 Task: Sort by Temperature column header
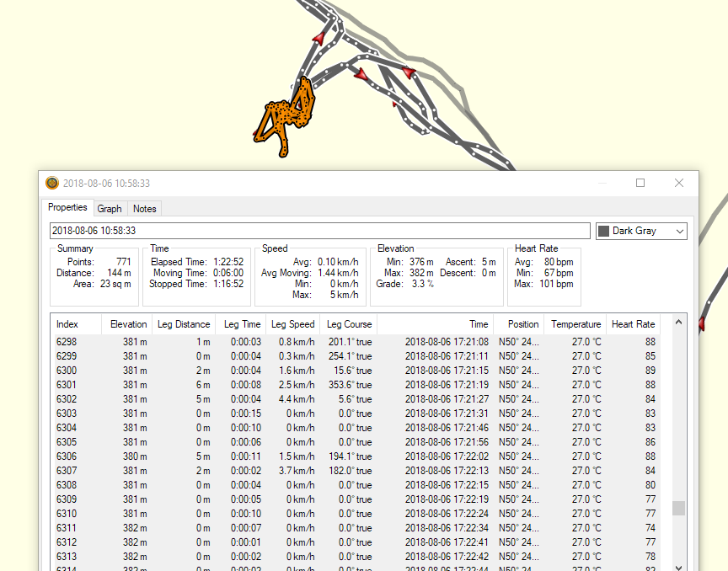(575, 324)
